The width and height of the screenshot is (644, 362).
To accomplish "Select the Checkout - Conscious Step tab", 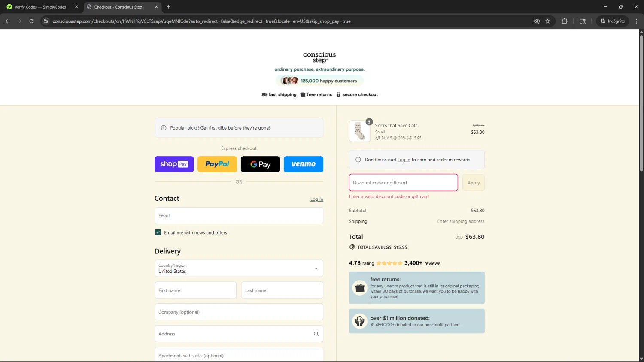I will [118, 7].
